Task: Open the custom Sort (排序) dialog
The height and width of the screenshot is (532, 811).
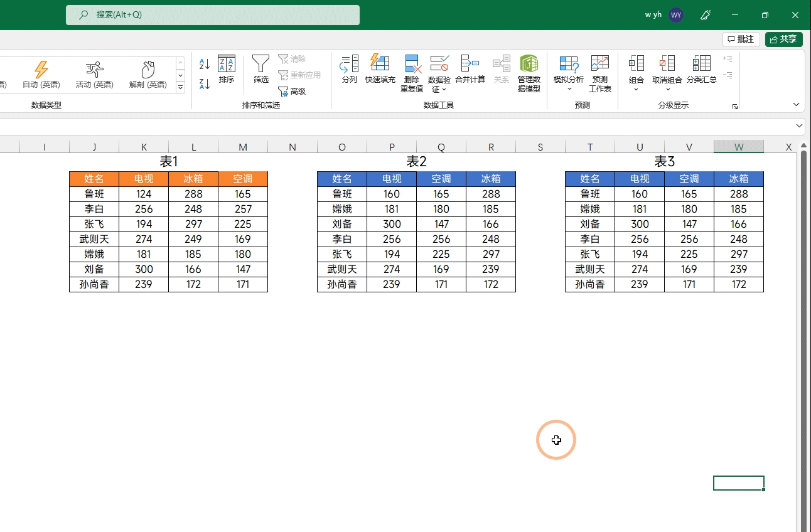Action: (x=227, y=70)
